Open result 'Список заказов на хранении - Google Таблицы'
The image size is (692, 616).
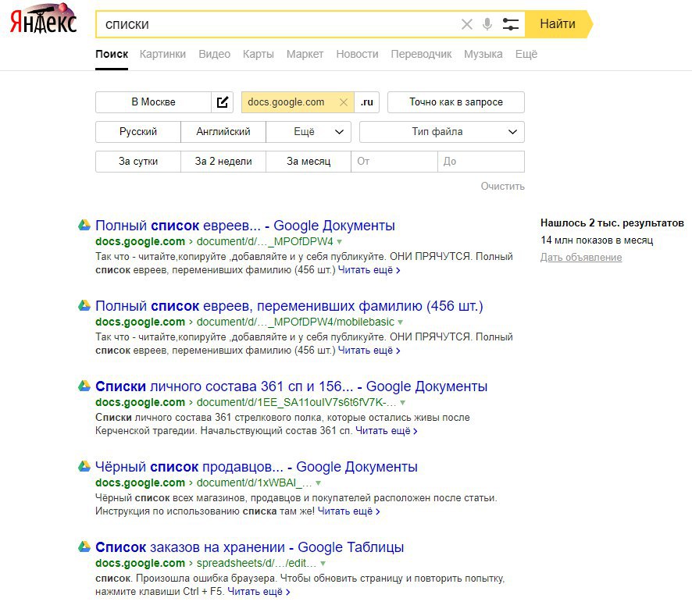click(x=249, y=547)
